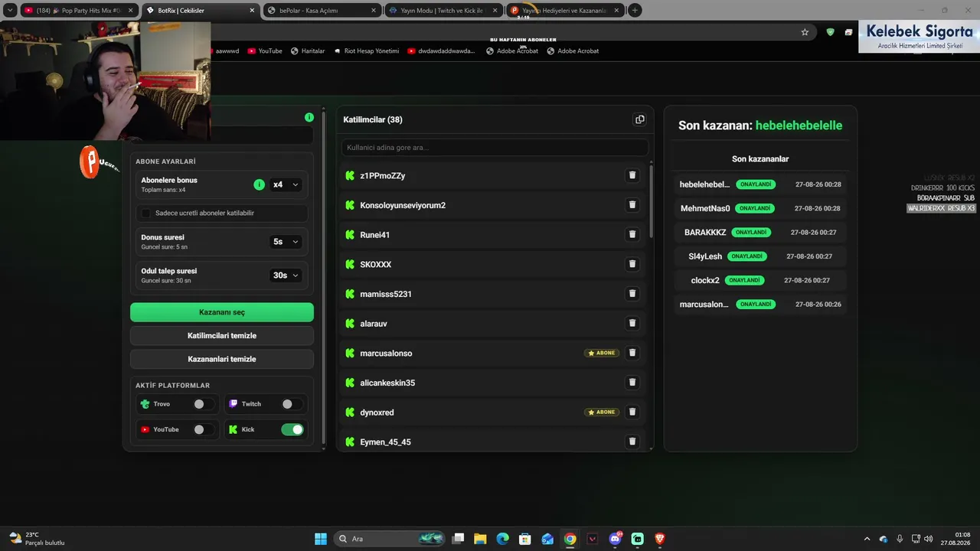
Task: Show hidden system tray icons chevron
Action: tap(867, 539)
